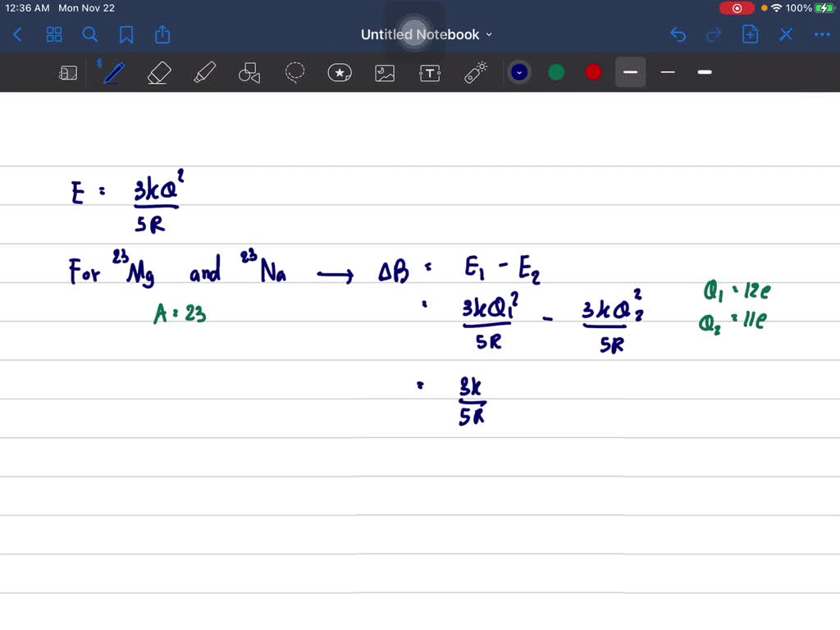The image size is (840, 630).
Task: Select the Eraser tool
Action: [x=158, y=72]
